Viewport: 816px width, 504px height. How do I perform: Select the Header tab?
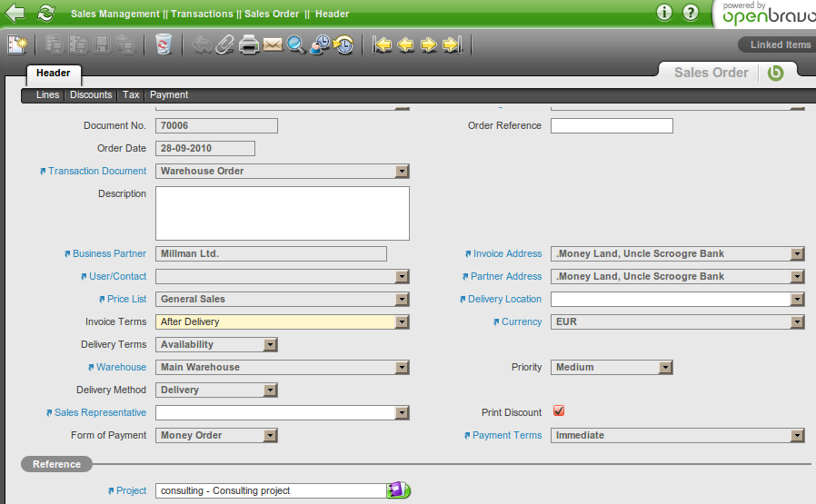click(54, 74)
